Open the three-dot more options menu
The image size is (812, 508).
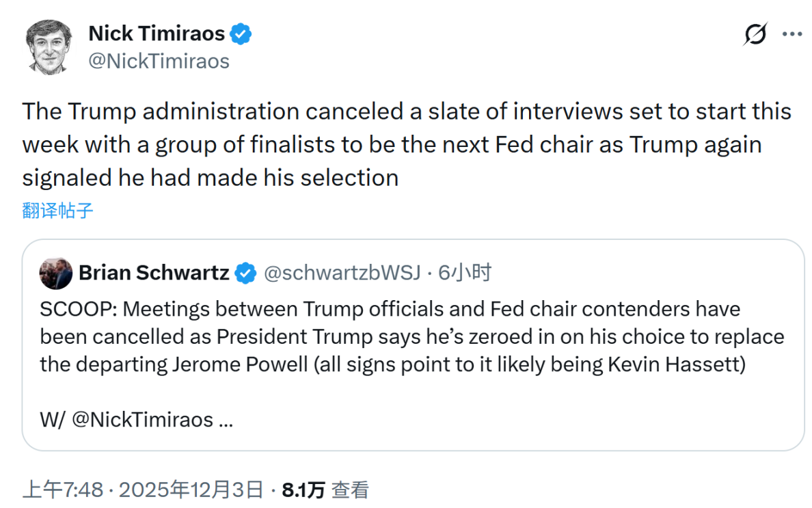pyautogui.click(x=792, y=33)
